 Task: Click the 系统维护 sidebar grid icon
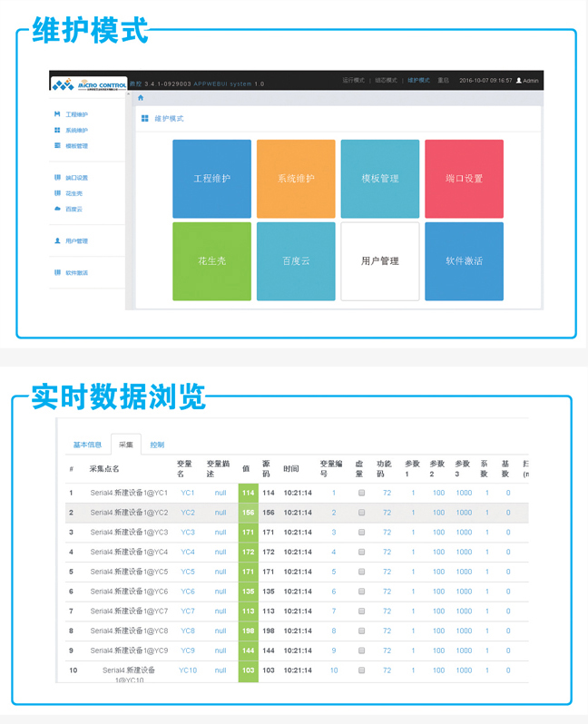click(57, 130)
